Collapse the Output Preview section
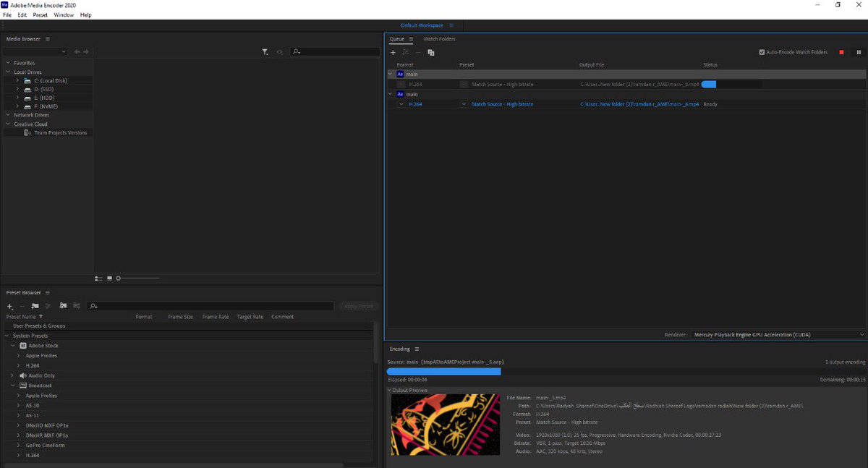 [389, 391]
